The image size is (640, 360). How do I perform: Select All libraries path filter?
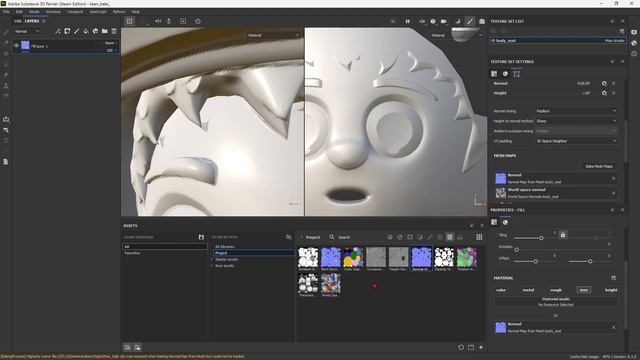tap(225, 247)
